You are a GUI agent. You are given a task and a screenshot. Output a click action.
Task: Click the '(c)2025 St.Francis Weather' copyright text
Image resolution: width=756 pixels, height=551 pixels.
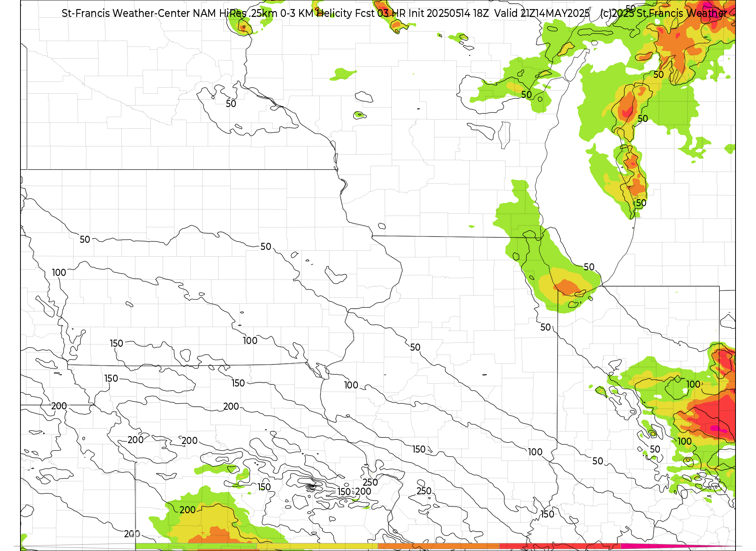[663, 13]
